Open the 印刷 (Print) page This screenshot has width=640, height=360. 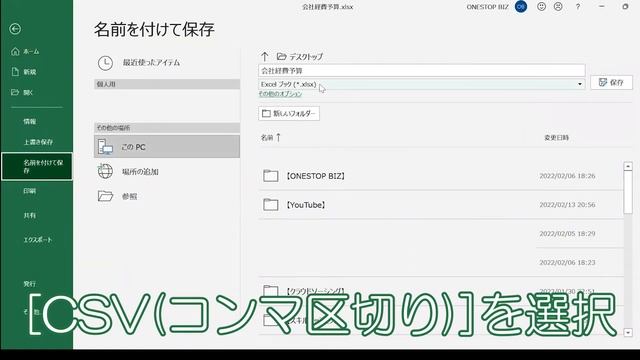click(x=29, y=191)
